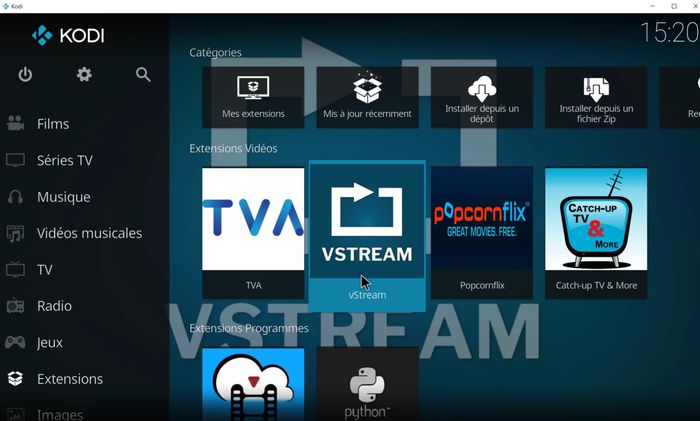Open the cloud film program extension
This screenshot has width=700, height=421.
click(x=253, y=385)
